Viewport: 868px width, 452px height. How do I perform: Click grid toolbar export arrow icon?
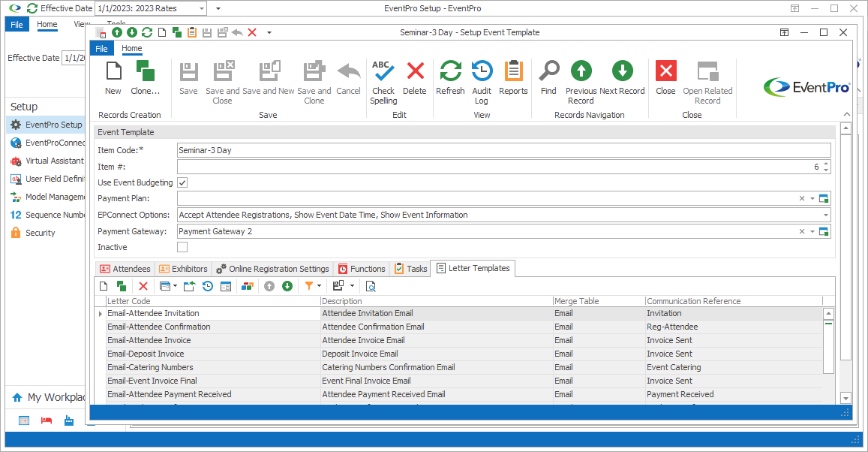(189, 286)
